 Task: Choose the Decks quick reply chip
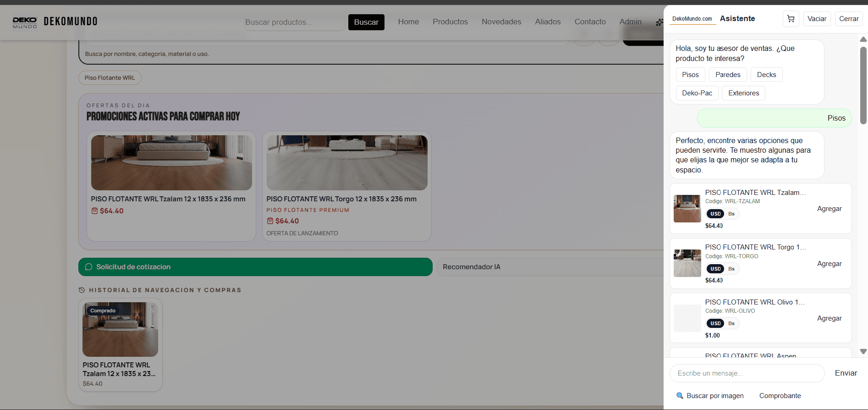pyautogui.click(x=766, y=75)
